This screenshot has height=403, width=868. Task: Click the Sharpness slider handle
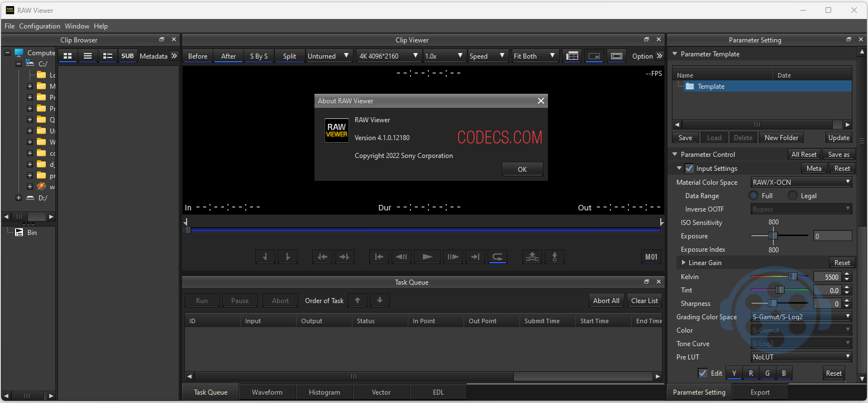772,303
